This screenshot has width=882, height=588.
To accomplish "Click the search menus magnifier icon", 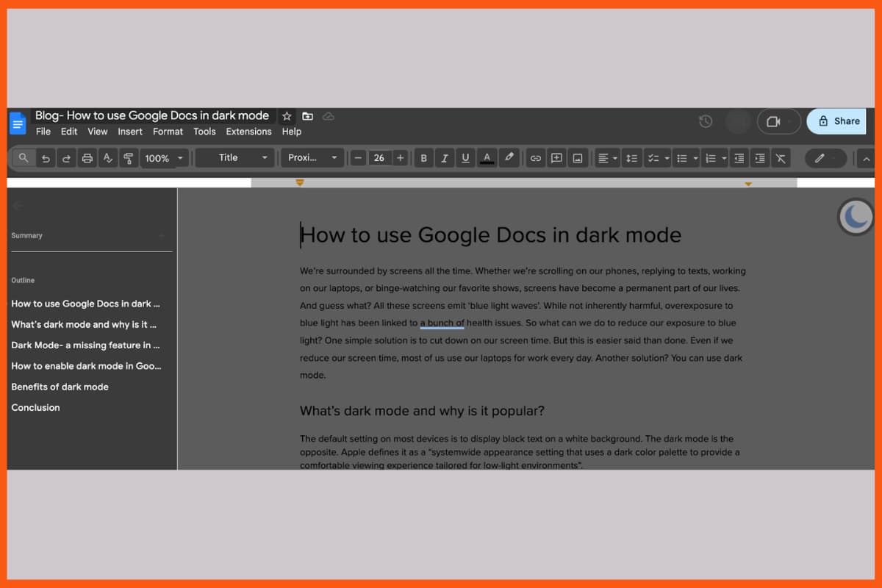I will click(x=24, y=158).
